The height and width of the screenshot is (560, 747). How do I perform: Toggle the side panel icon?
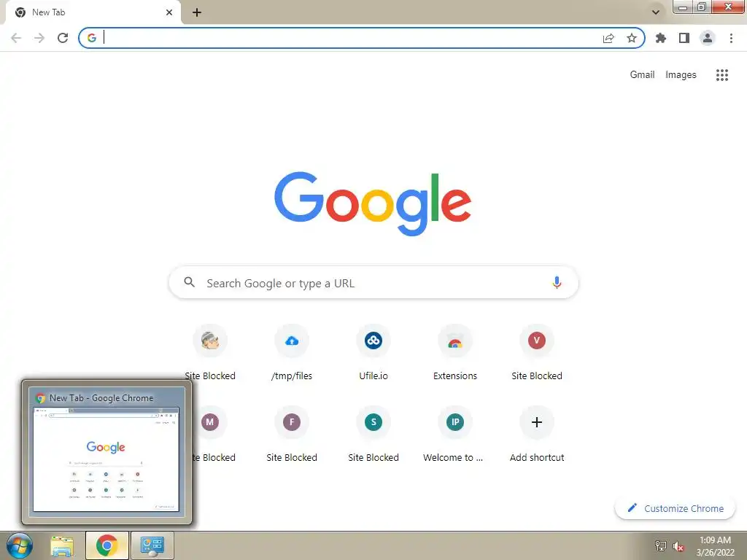pyautogui.click(x=684, y=38)
